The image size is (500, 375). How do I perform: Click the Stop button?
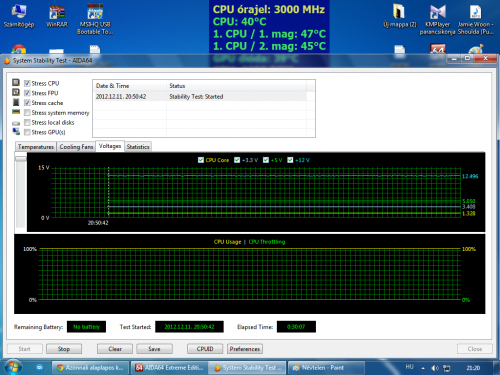coord(64,349)
